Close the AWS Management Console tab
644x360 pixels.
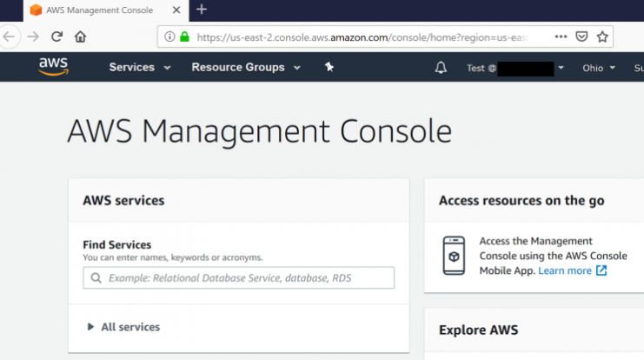(x=176, y=10)
